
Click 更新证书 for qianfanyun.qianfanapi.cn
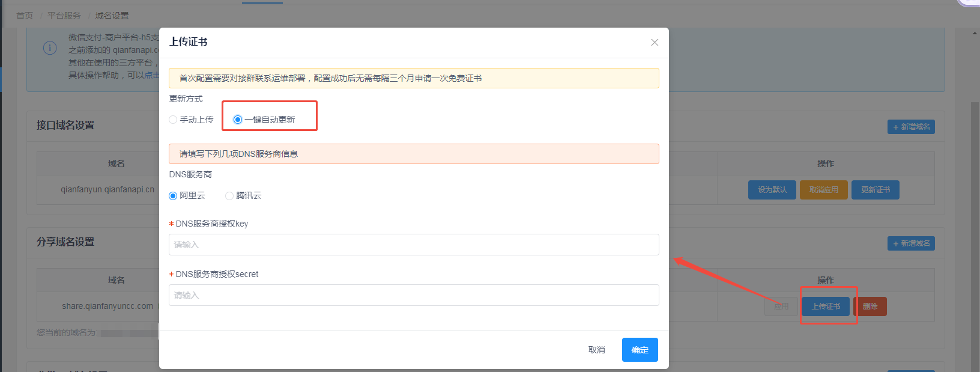click(x=876, y=190)
